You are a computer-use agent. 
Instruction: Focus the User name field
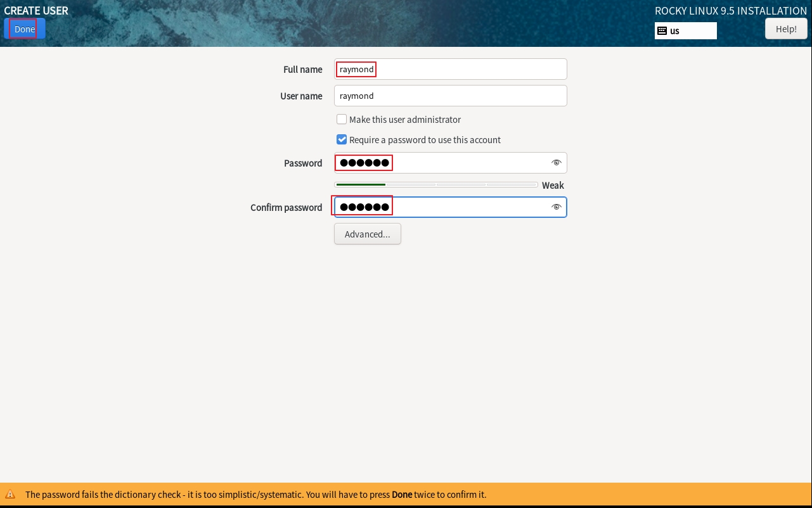[451, 96]
